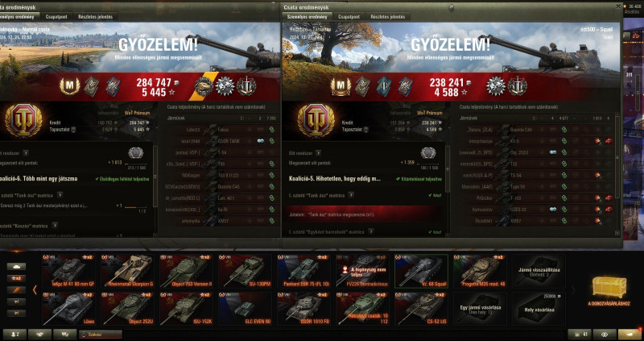Click the Ace Tanker M badge in left results

(69, 86)
